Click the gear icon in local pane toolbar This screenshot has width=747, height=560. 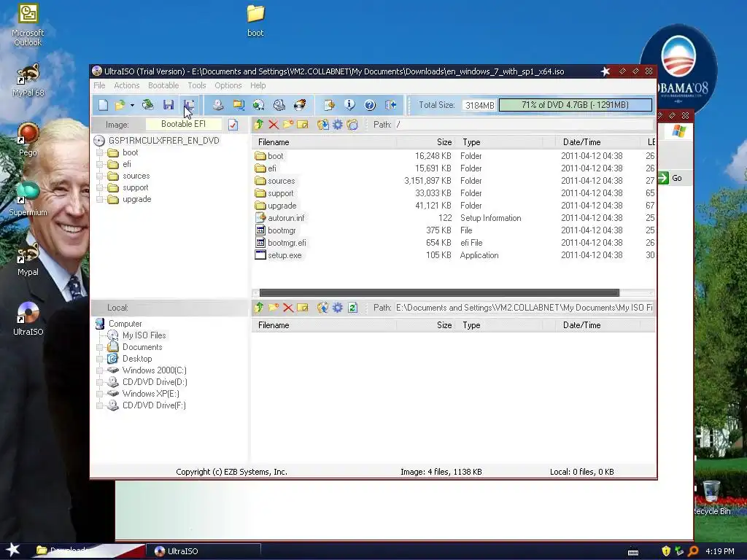338,308
